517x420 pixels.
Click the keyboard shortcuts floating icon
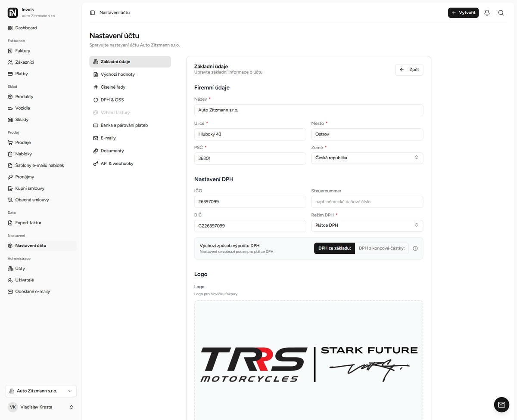[x=501, y=405]
